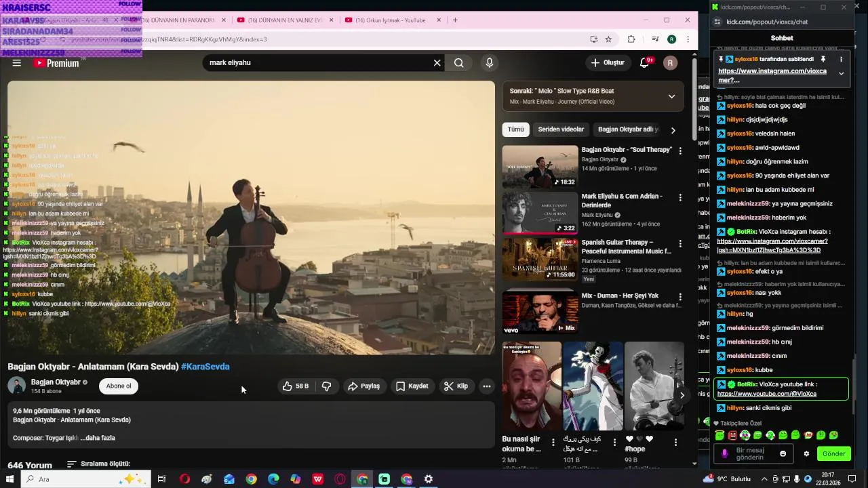
Task: Open the Bagjan Oktyabr channel avatar
Action: [17, 386]
